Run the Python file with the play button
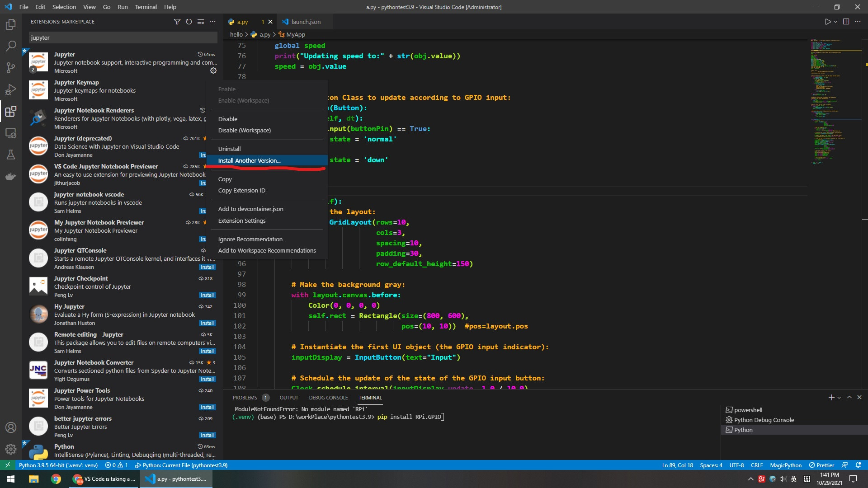The image size is (868, 488). point(828,21)
